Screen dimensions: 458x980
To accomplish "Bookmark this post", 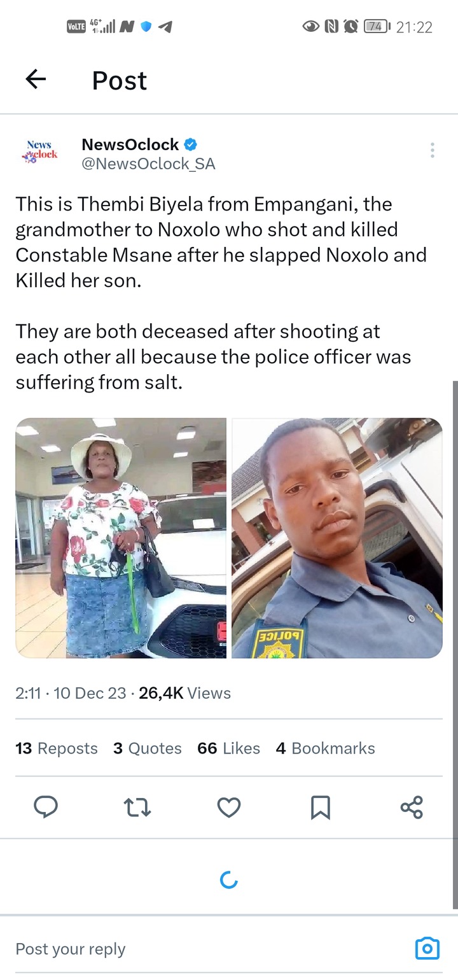I will click(x=320, y=808).
